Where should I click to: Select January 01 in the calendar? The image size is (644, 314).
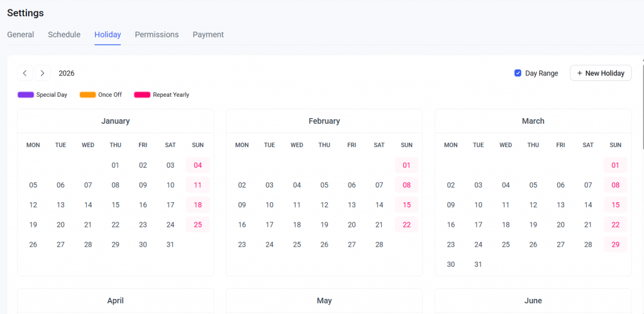click(x=115, y=166)
